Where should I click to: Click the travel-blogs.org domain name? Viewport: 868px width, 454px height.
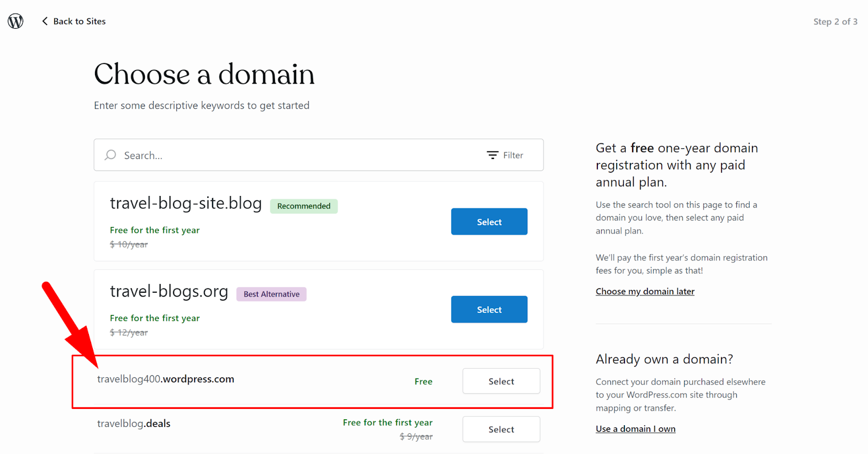(169, 292)
